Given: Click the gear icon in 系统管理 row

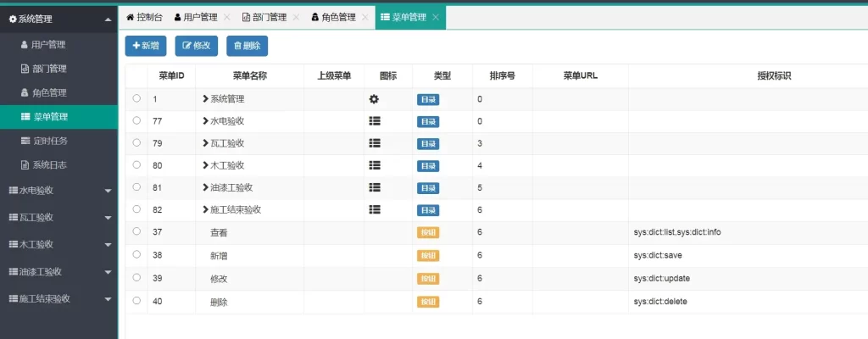Looking at the screenshot, I should point(374,99).
